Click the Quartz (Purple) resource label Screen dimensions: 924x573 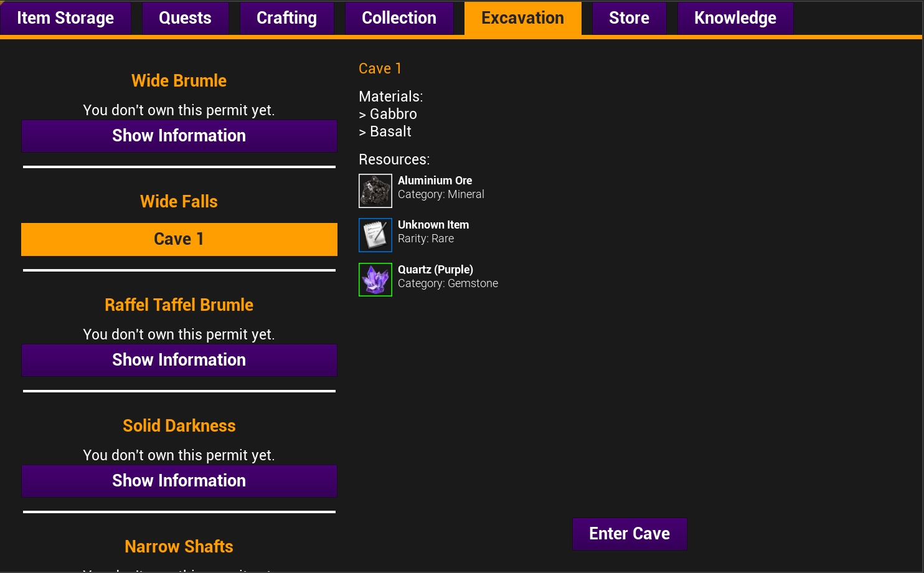point(435,270)
